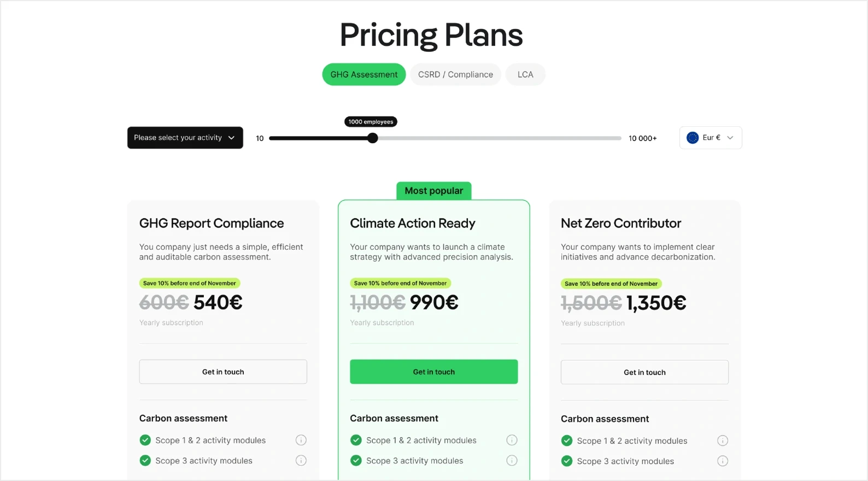868x481 pixels.
Task: Click the EU flag currency icon
Action: pyautogui.click(x=693, y=138)
